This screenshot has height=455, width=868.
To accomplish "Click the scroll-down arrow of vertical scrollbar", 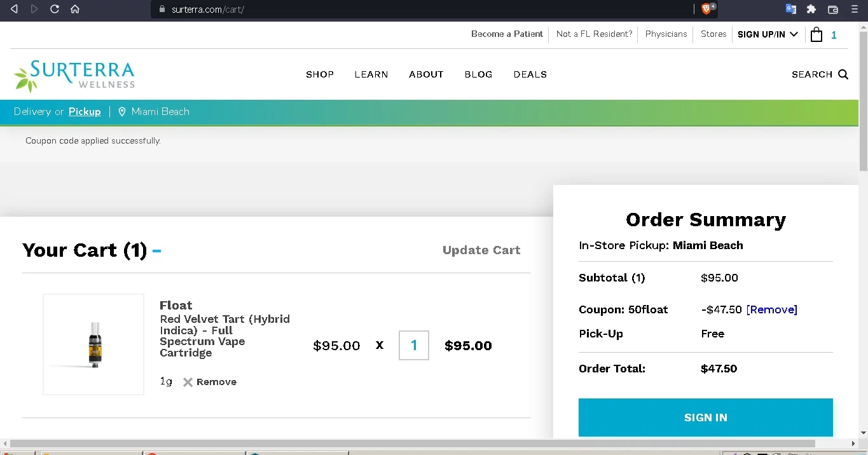I will pyautogui.click(x=863, y=433).
